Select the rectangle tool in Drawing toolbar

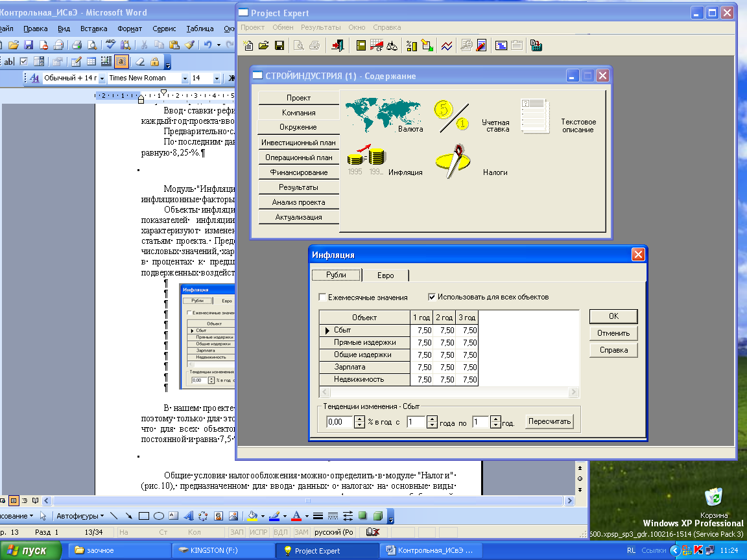coord(144,516)
